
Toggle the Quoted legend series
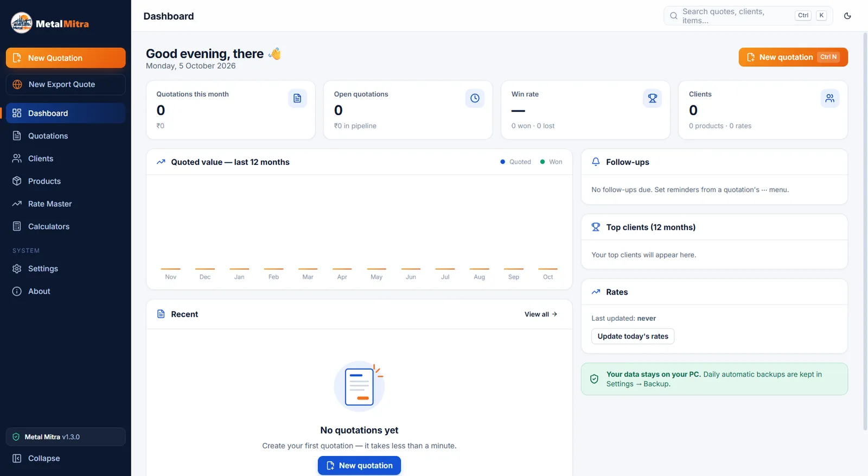[x=515, y=162]
